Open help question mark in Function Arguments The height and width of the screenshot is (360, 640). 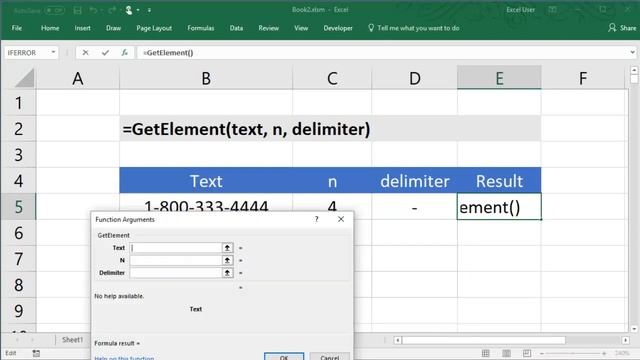(317, 219)
